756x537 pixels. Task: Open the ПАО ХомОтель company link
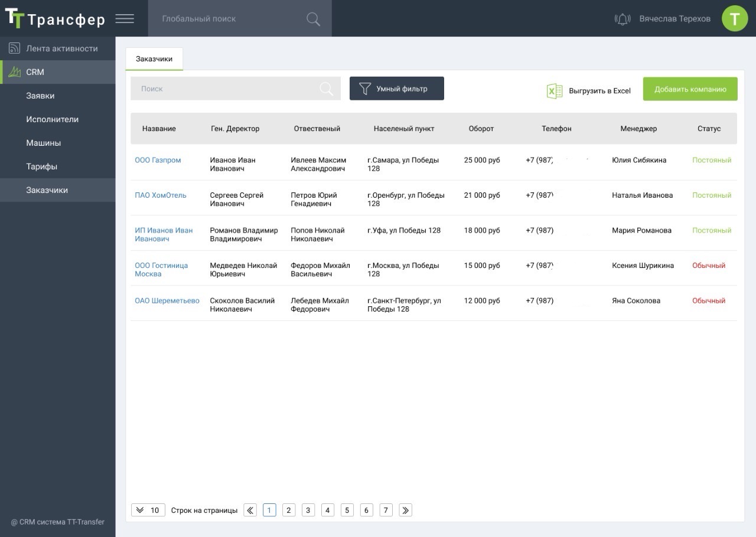coord(160,195)
